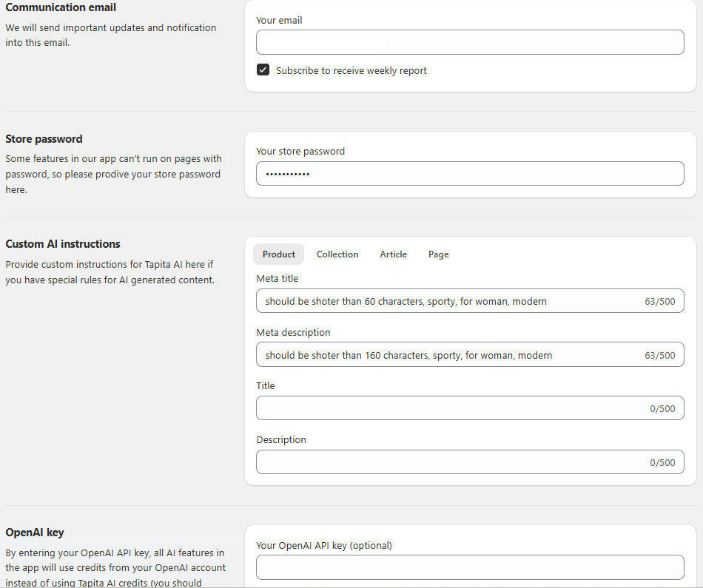Go to the Page tab

click(439, 254)
